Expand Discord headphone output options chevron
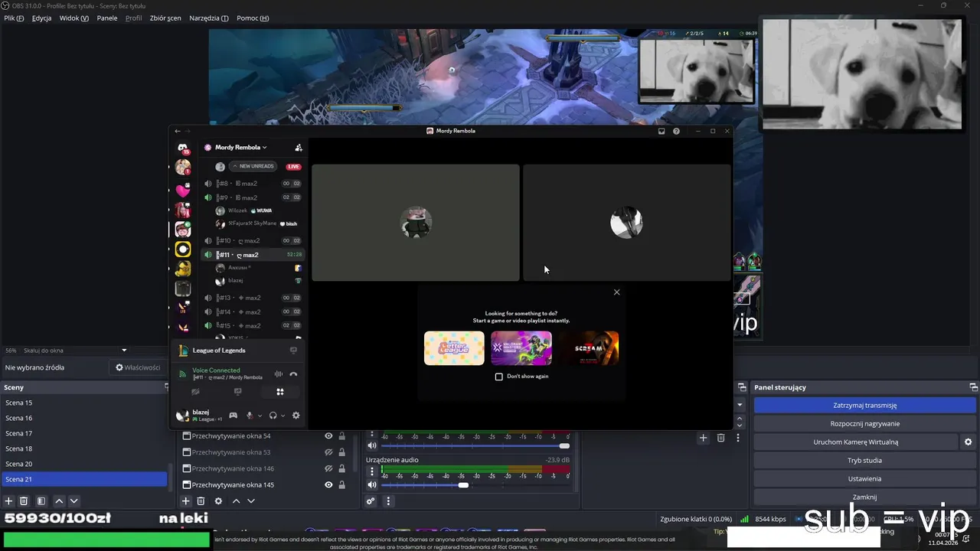 [x=283, y=416]
